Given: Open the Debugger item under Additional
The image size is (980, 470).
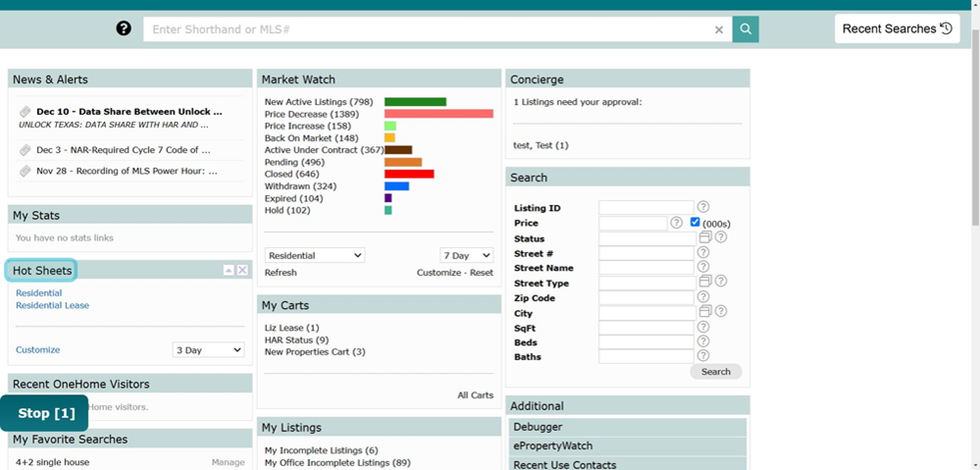Looking at the screenshot, I should pyautogui.click(x=627, y=427).
